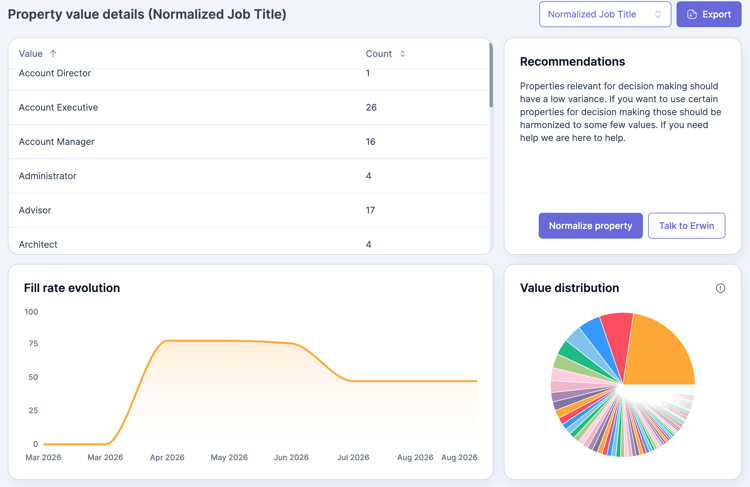This screenshot has width=750, height=487.
Task: Select the Administrator row
Action: [x=249, y=176]
